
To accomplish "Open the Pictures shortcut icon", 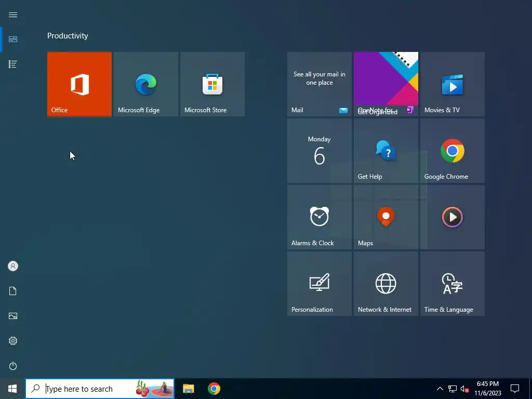I will point(13,316).
